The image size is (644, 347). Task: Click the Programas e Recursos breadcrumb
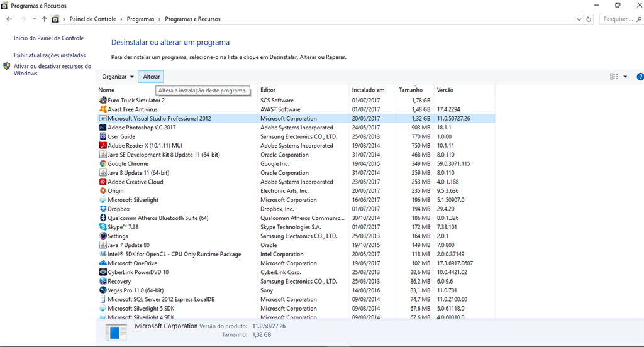[x=192, y=19]
